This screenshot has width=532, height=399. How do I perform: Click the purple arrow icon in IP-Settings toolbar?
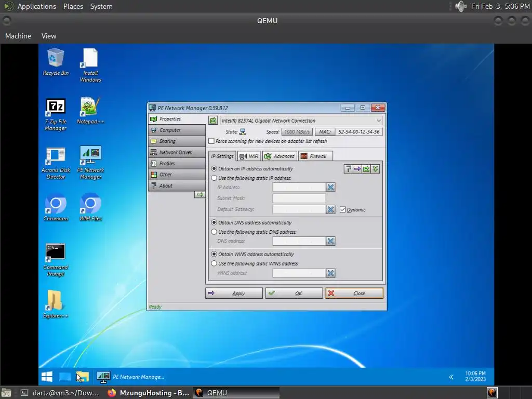point(357,169)
